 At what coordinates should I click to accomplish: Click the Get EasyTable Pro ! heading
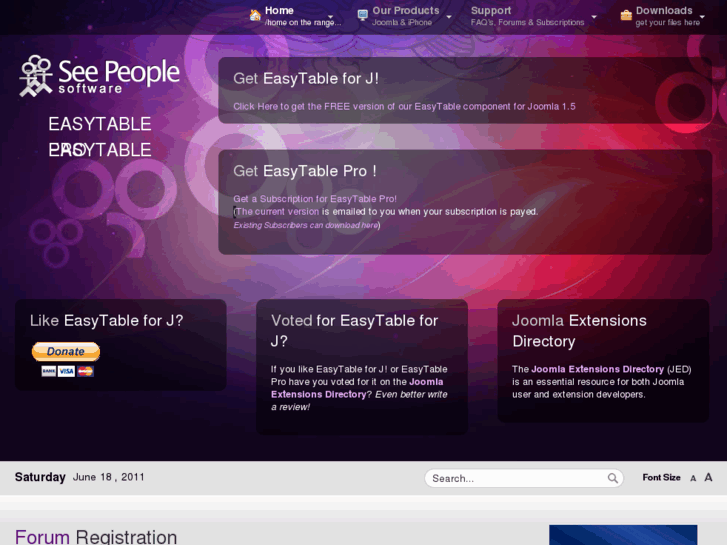point(305,171)
